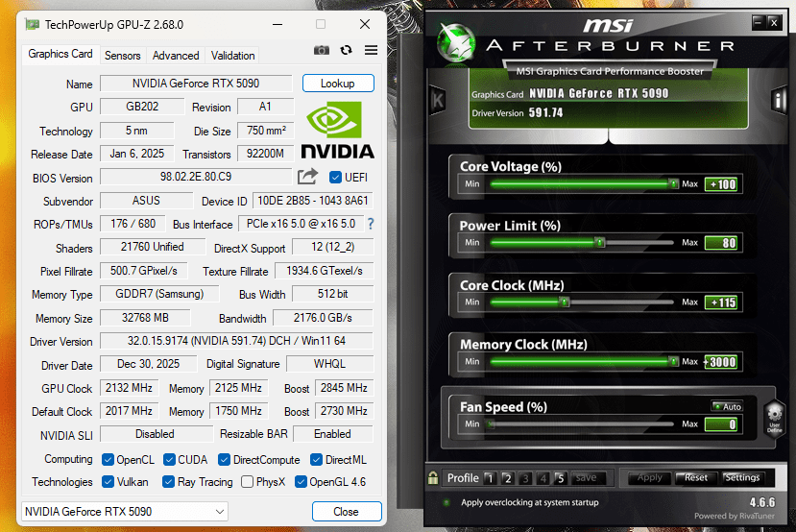
Task: Click the User Define fan gear icon
Action: point(774,418)
